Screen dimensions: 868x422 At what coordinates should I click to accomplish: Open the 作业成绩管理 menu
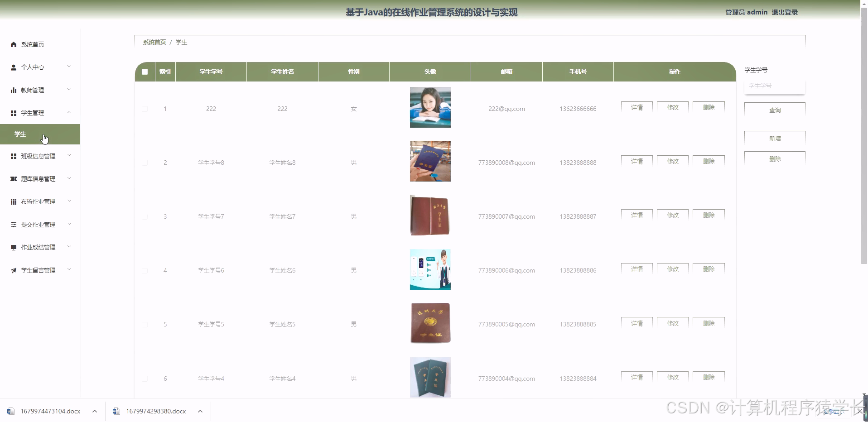click(x=40, y=247)
